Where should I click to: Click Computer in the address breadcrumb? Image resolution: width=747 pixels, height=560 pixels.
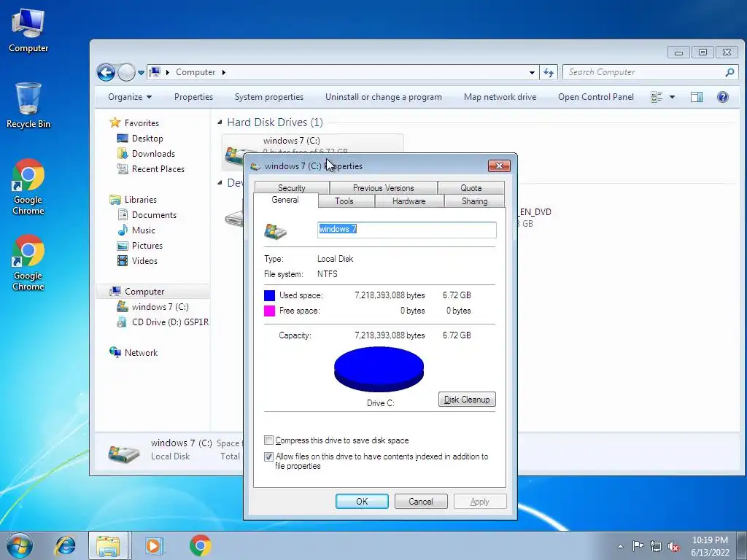[x=196, y=72]
